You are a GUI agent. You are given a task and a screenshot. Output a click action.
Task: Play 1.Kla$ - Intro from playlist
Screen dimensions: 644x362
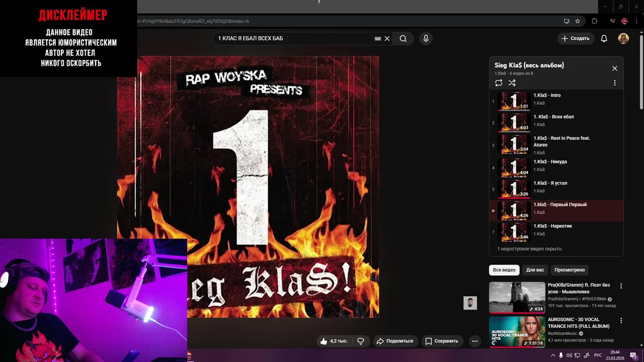[556, 101]
